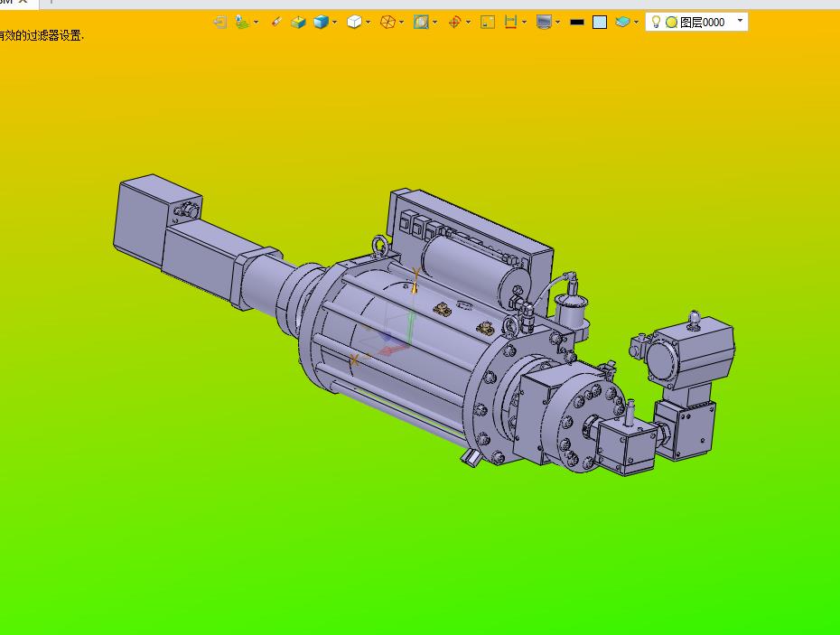This screenshot has width=840, height=635.
Task: Expand the blue cube display mode dropdown
Action: click(335, 22)
